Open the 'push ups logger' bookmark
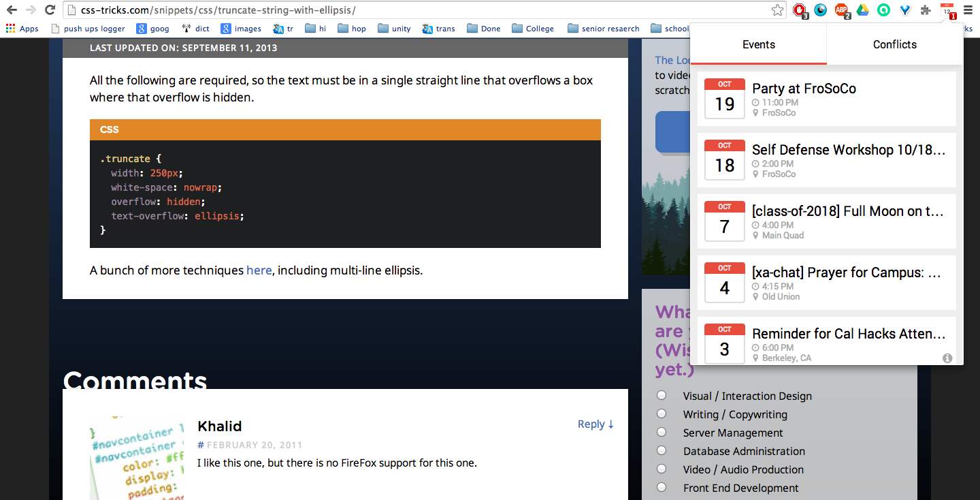The height and width of the screenshot is (500, 980). point(88,29)
